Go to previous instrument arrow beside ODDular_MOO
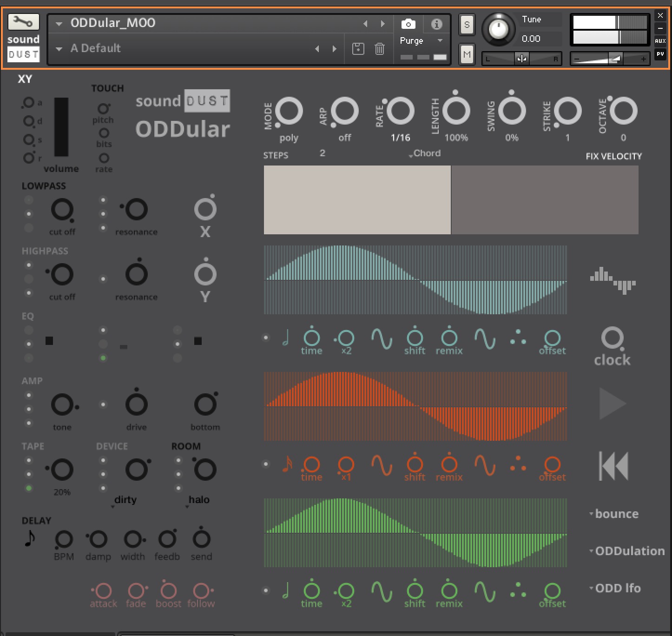 click(365, 23)
